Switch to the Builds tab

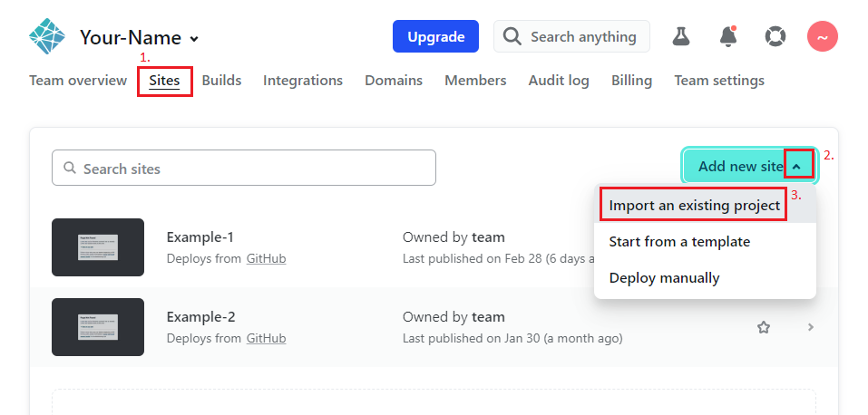pos(221,81)
